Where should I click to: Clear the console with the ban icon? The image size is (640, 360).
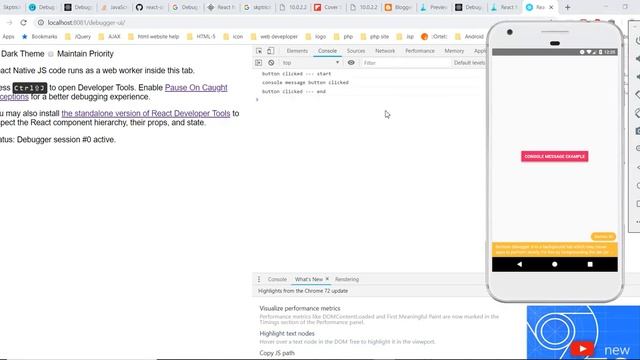271,63
